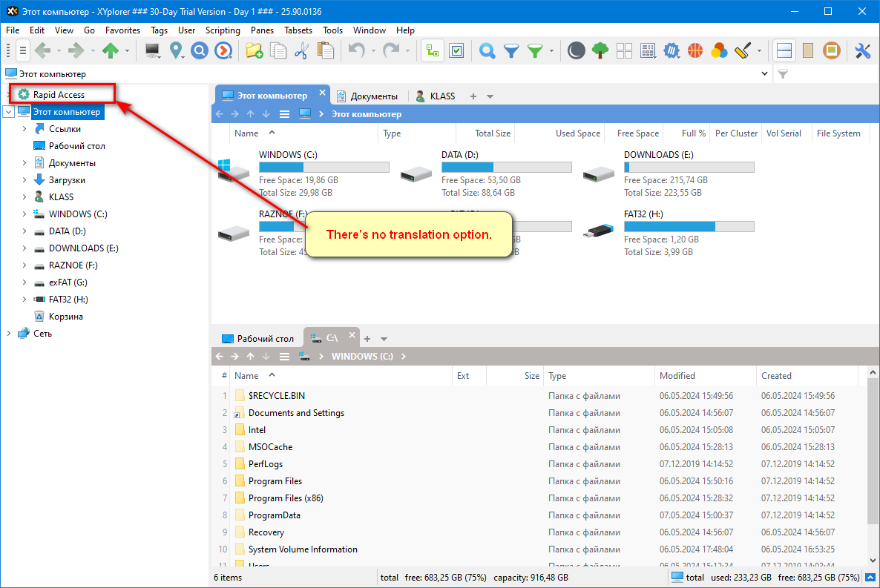Click the DOWNLOADS (E:) usage bar
Image resolution: width=880 pixels, height=588 pixels.
tap(689, 168)
